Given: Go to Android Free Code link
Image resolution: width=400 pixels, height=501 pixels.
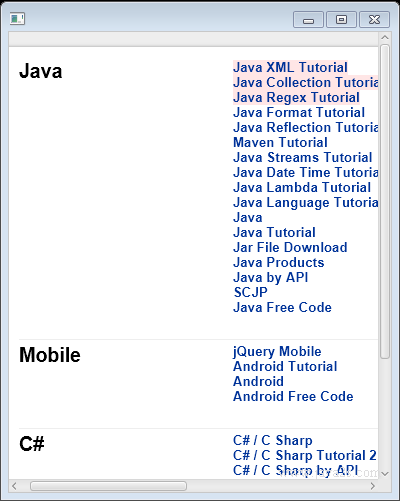Looking at the screenshot, I should pos(293,396).
